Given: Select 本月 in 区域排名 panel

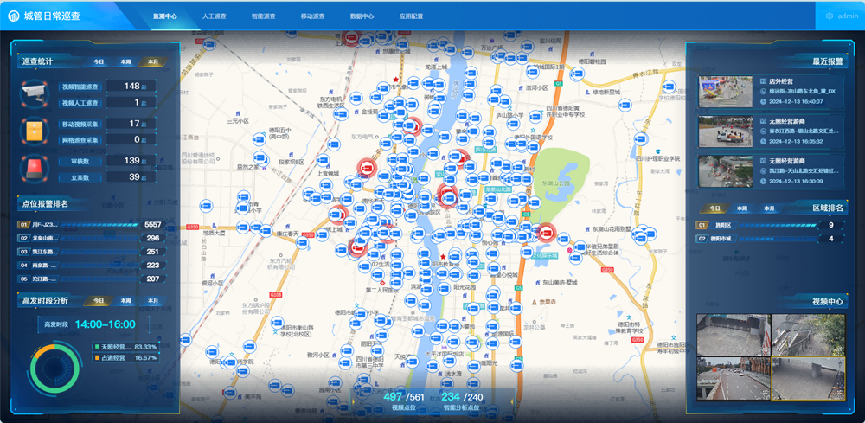Looking at the screenshot, I should (x=769, y=208).
